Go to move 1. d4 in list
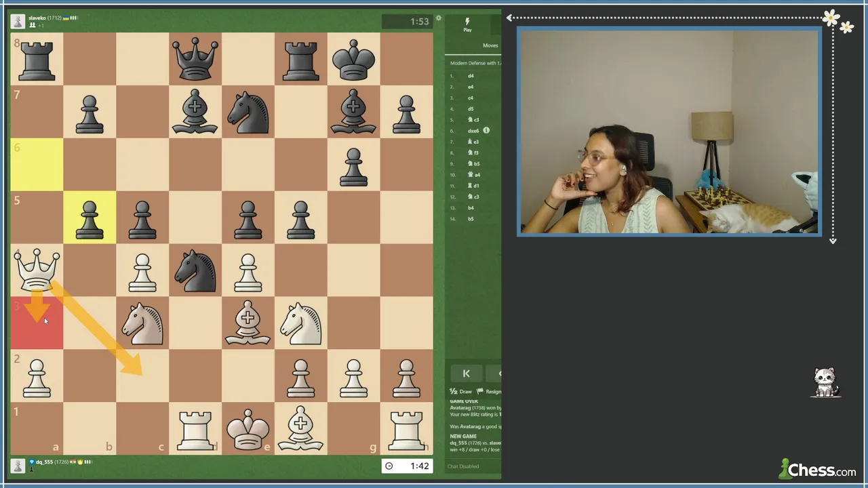 (x=471, y=76)
